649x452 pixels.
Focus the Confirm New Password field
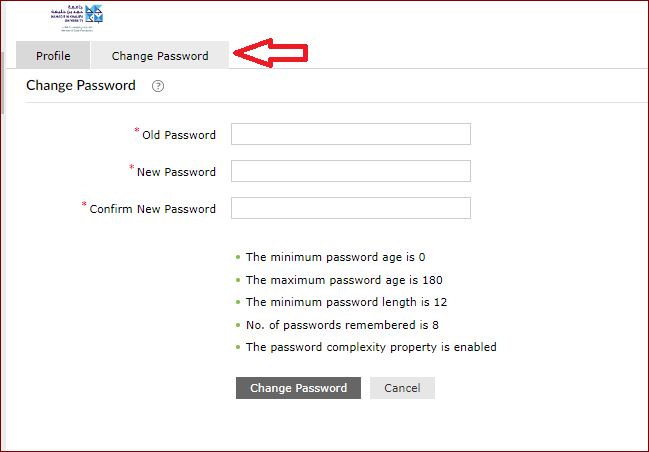tap(351, 208)
